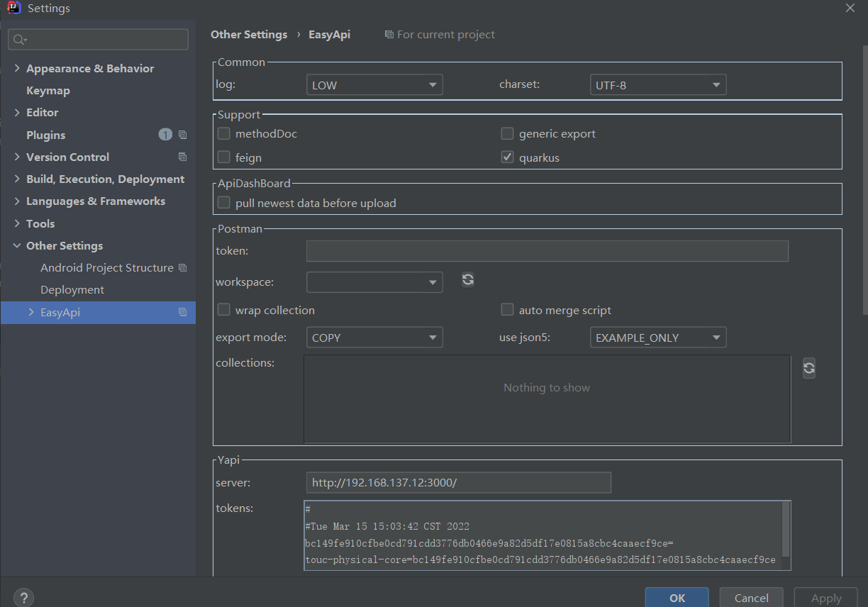Focus the settings search field

(x=98, y=40)
